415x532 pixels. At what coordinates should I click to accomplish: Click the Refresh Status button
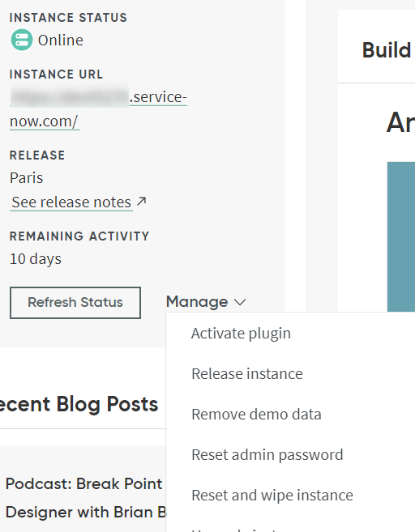75,303
